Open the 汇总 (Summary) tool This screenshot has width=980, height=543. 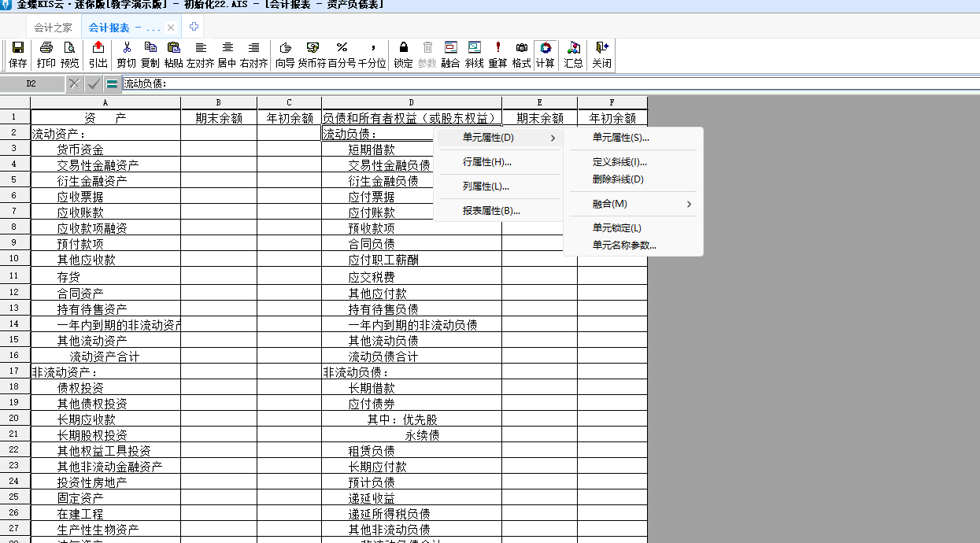point(574,54)
